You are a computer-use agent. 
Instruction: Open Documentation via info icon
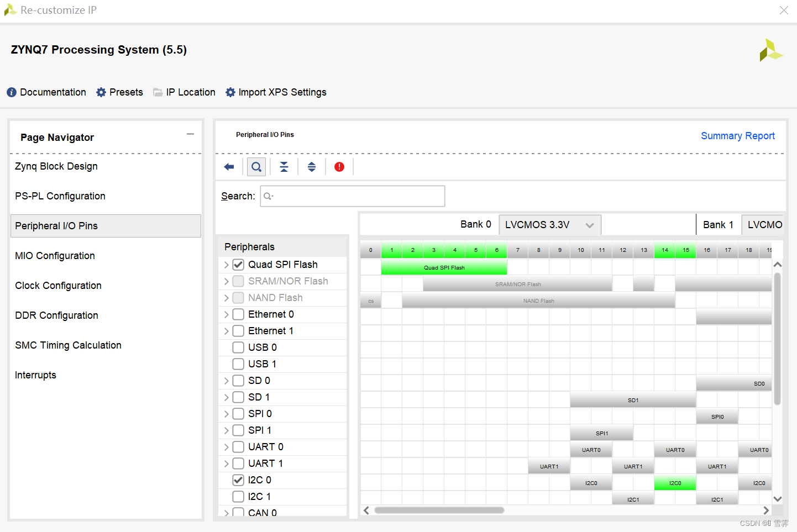tap(12, 92)
